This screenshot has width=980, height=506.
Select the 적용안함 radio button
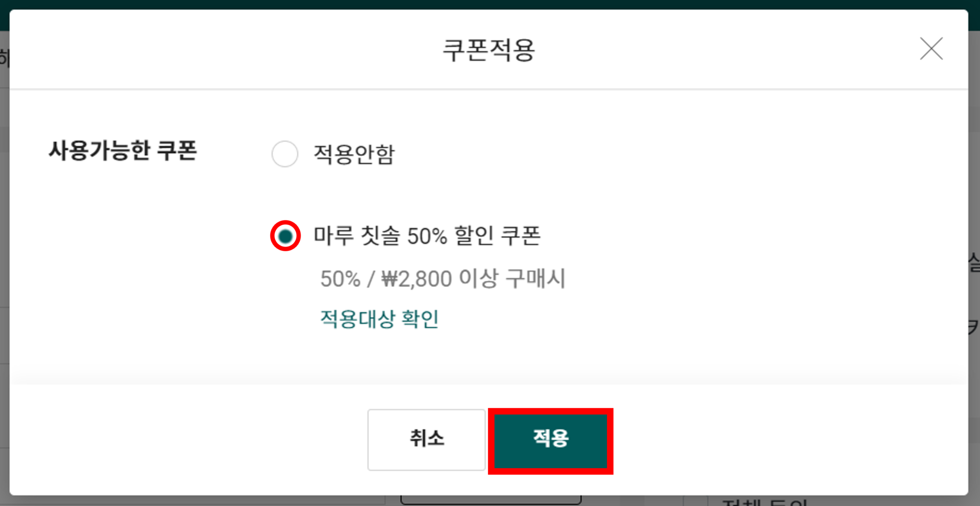tap(285, 154)
